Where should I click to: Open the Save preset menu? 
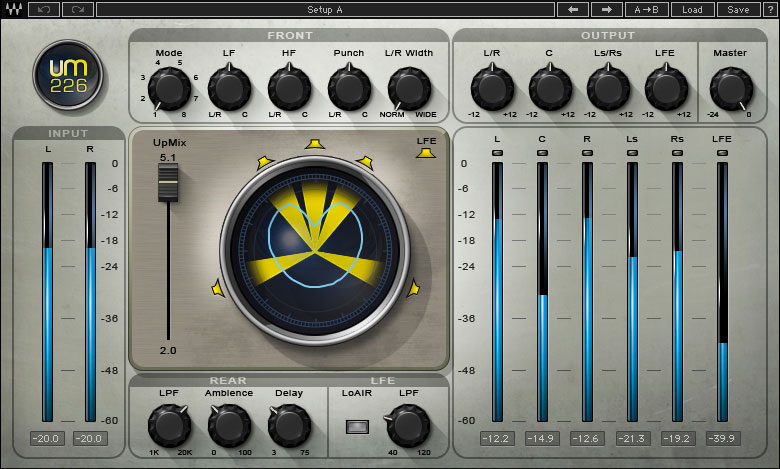pos(738,10)
